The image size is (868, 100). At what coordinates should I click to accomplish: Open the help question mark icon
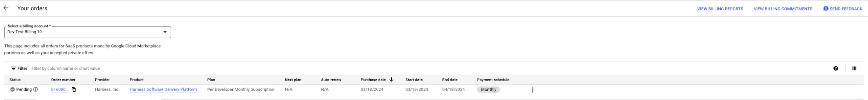(835, 69)
